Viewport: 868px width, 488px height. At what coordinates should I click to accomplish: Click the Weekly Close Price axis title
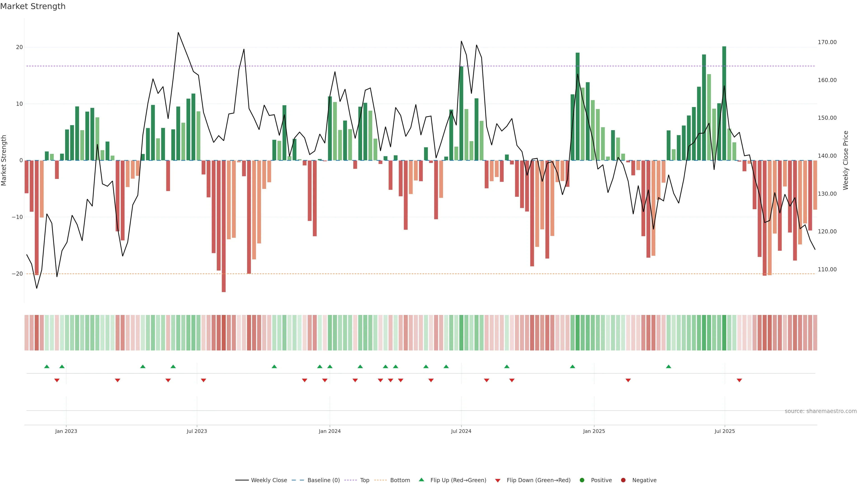[x=845, y=160]
